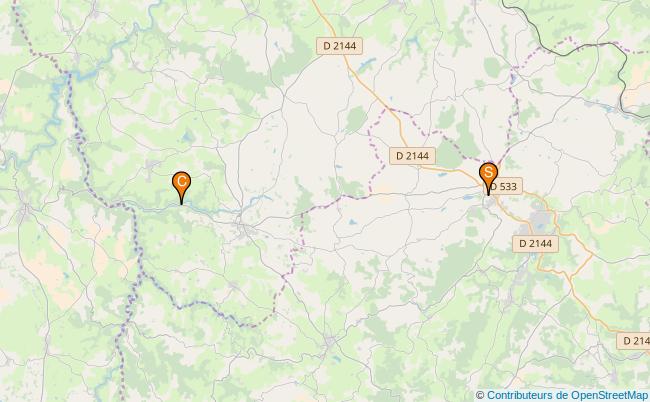Image resolution: width=650 pixels, height=402 pixels.
Task: Click the small blue lake just west of the S marker
Action: (x=469, y=198)
